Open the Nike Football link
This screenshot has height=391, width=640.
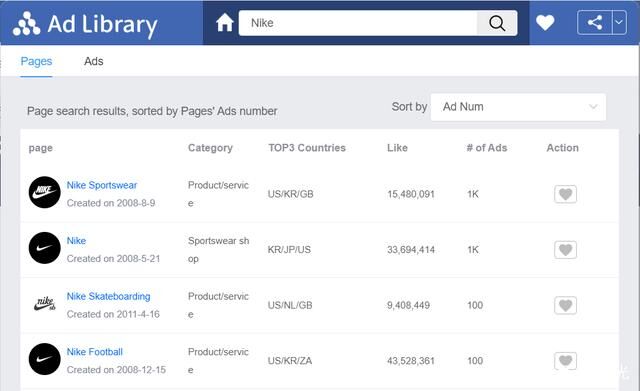click(x=94, y=352)
